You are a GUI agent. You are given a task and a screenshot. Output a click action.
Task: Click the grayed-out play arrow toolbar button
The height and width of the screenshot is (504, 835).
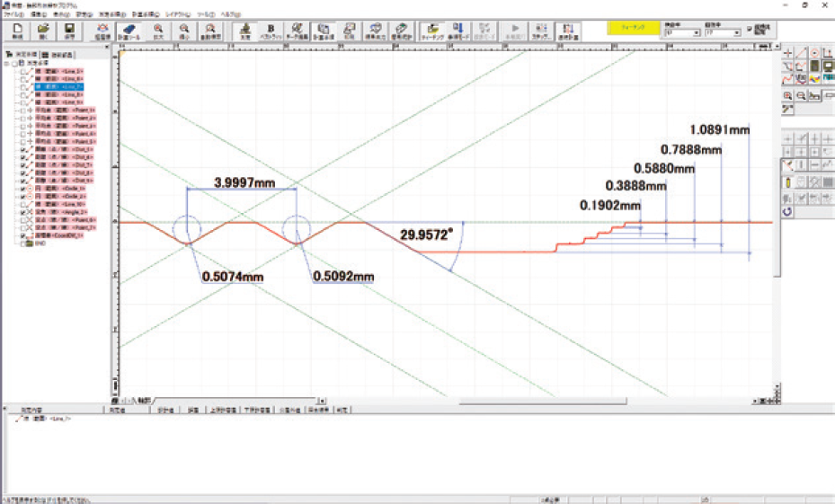point(515,32)
